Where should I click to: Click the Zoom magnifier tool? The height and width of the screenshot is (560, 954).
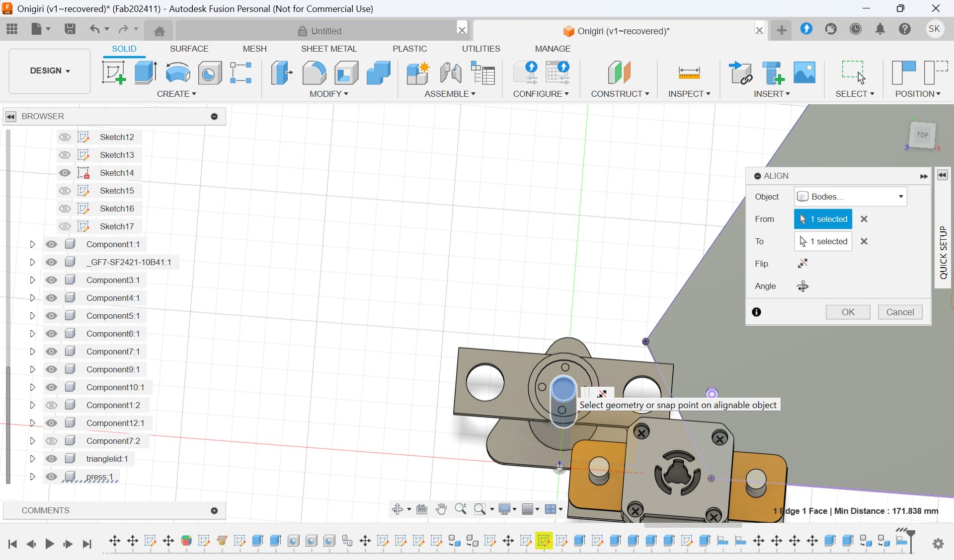click(461, 509)
